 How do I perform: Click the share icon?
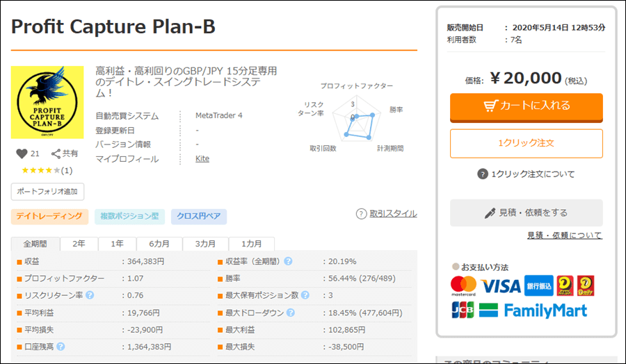[56, 154]
